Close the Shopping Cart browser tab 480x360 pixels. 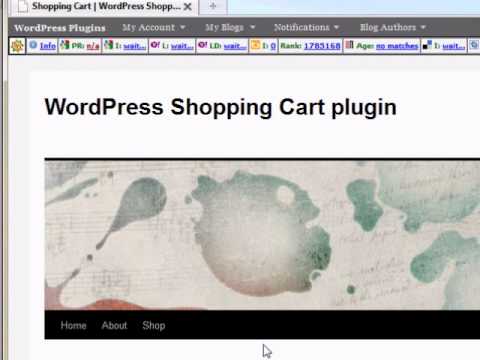pos(188,7)
